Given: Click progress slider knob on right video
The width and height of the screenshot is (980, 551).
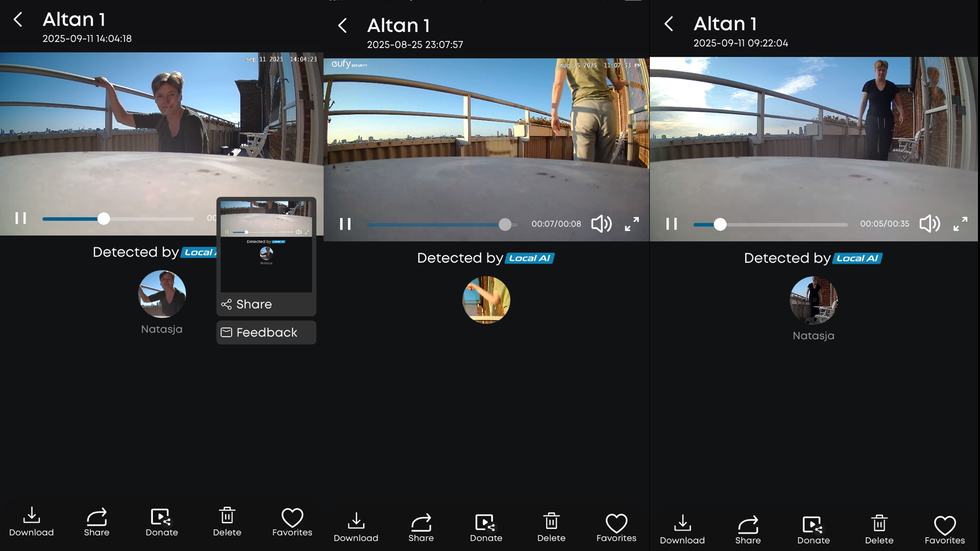Looking at the screenshot, I should (x=720, y=224).
